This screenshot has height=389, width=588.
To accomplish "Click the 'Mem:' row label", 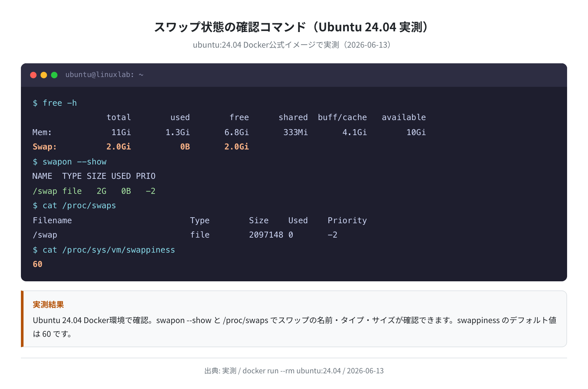I will [42, 132].
